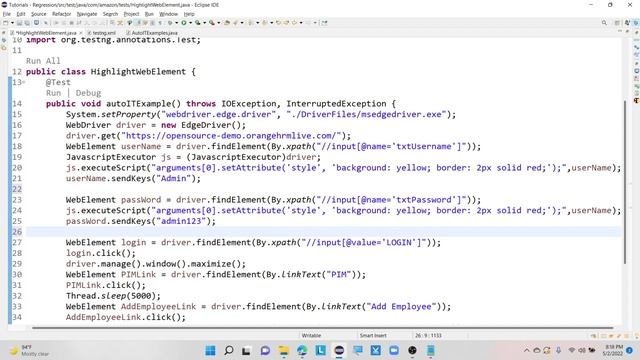Open the Refactor menu

tap(62, 14)
